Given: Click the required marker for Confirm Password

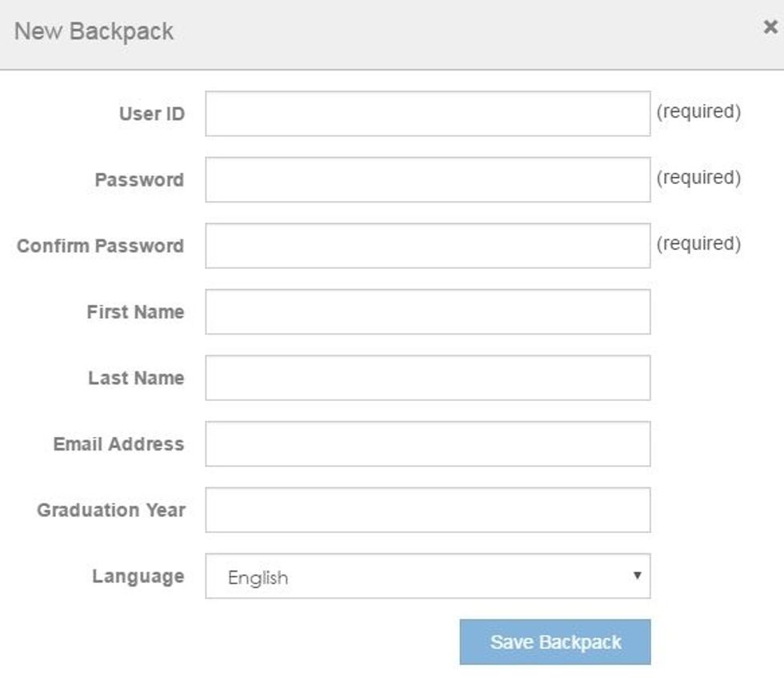Looking at the screenshot, I should [698, 243].
